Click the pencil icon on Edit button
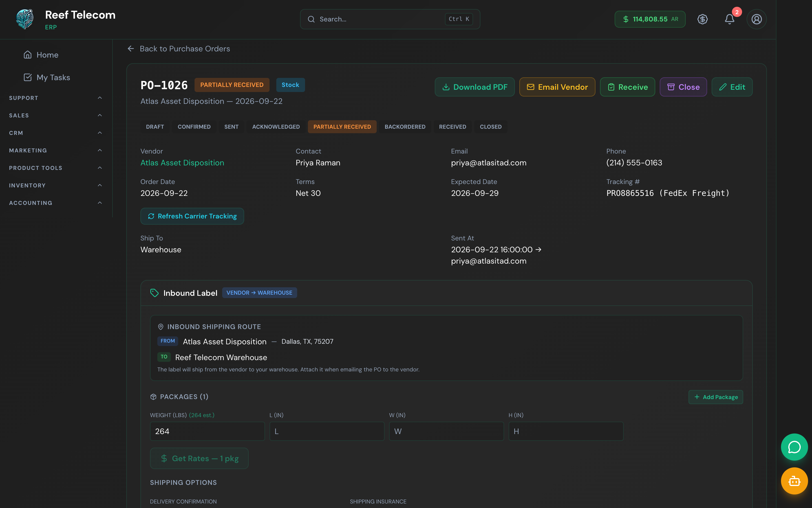The image size is (812, 508). click(723, 87)
